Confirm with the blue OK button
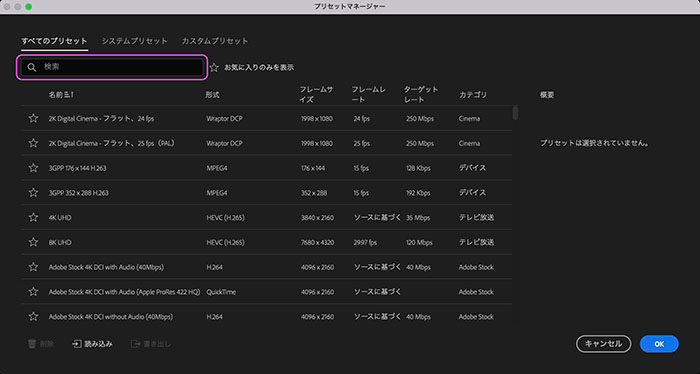 659,344
